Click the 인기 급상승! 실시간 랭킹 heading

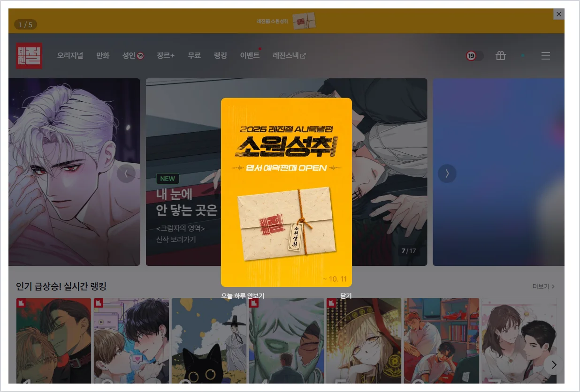61,286
